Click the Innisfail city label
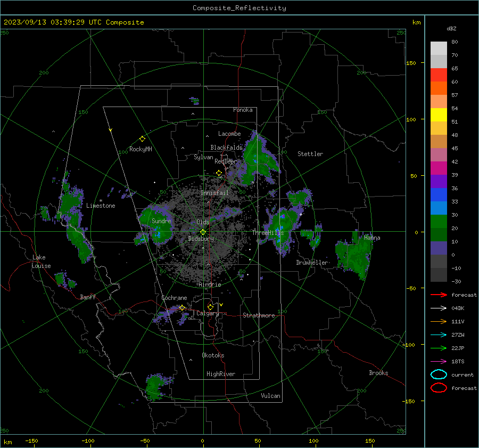This screenshot has width=479, height=448. 214,193
